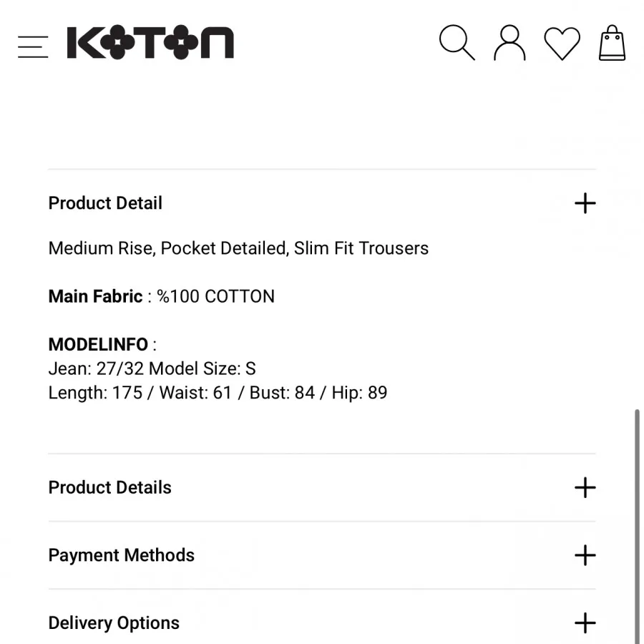Image resolution: width=644 pixels, height=644 pixels.
Task: Open the user account icon
Action: coord(509,43)
